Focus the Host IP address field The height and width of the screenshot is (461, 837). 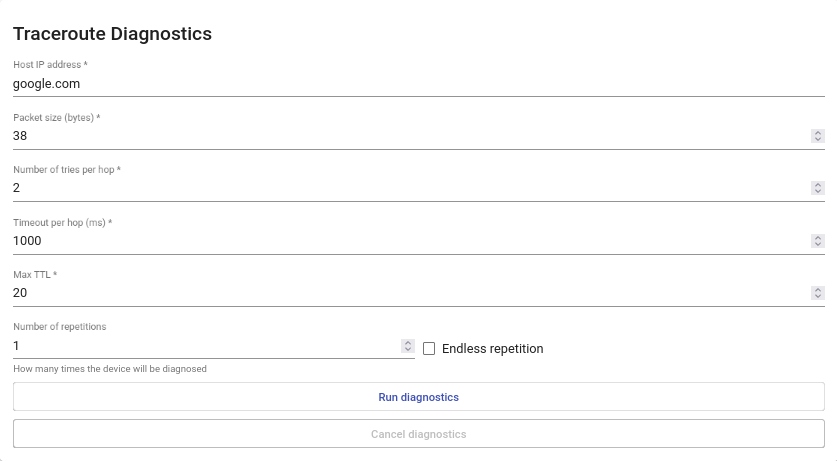400,84
